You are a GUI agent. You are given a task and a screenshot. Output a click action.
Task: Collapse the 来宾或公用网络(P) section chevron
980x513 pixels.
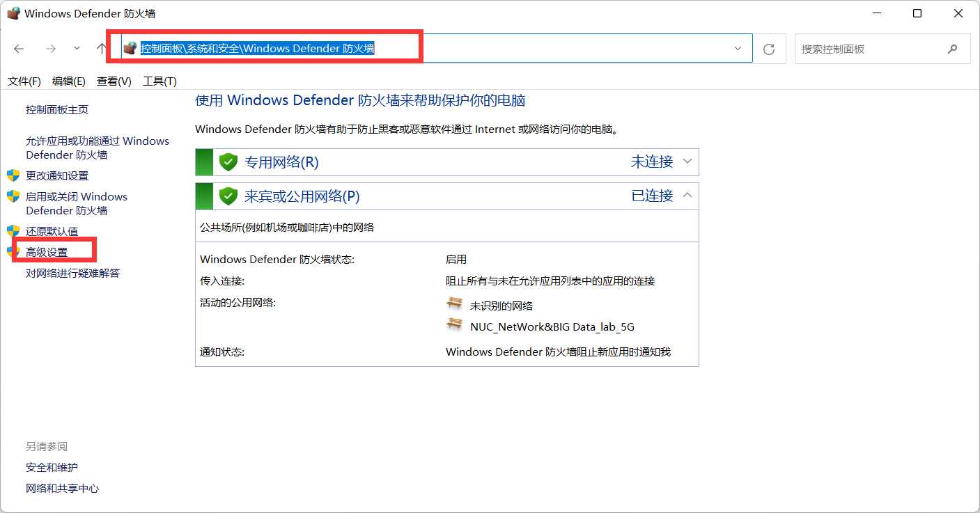click(x=687, y=196)
